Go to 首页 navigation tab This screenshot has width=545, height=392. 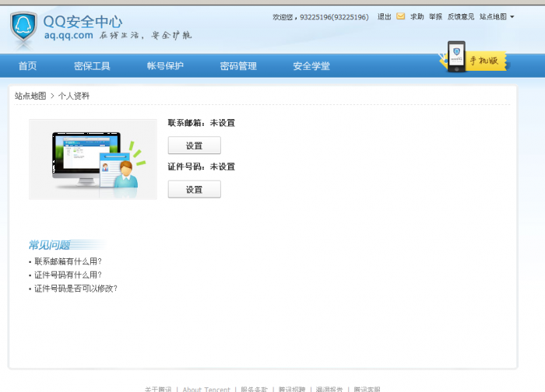(x=27, y=65)
